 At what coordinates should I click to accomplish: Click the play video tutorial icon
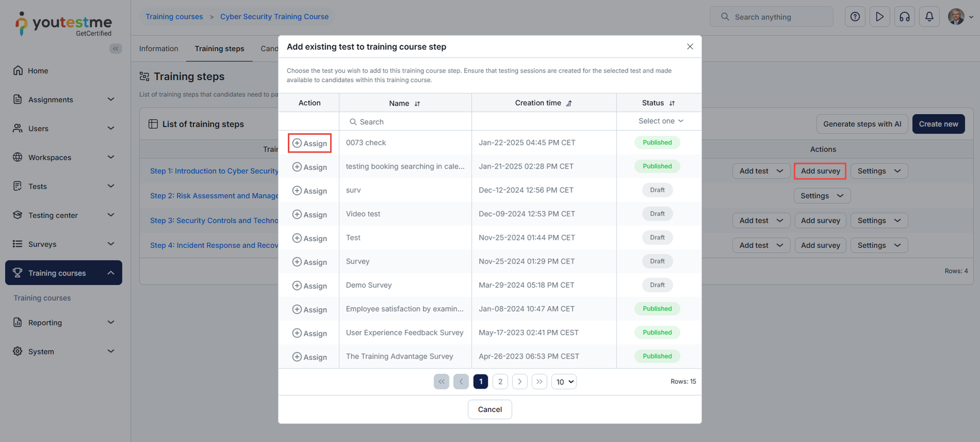tap(880, 17)
